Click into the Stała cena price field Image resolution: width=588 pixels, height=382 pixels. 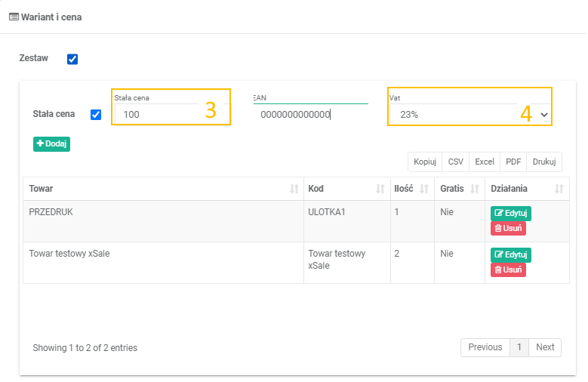coord(159,115)
